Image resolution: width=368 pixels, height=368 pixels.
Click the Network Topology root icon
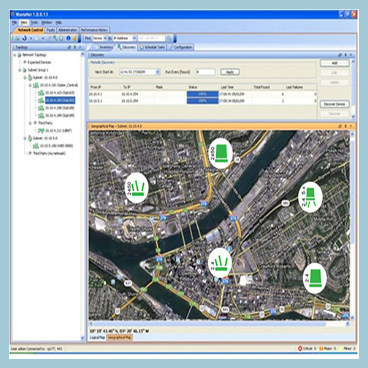coord(20,55)
